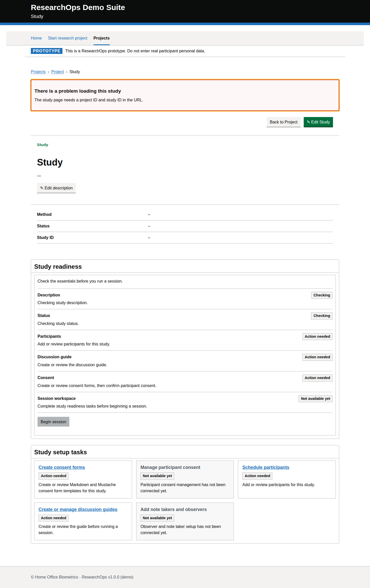This screenshot has width=370, height=588.
Task: Go to Projects via breadcrumb
Action: click(38, 72)
